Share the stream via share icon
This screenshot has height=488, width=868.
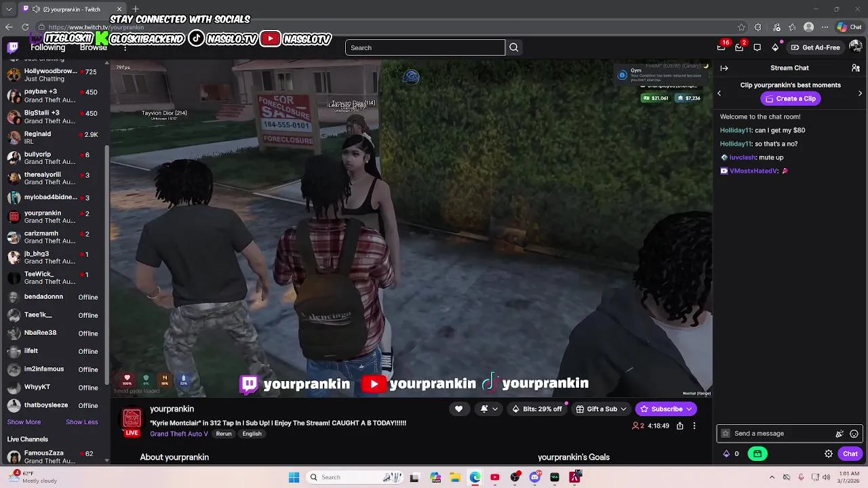pyautogui.click(x=679, y=426)
